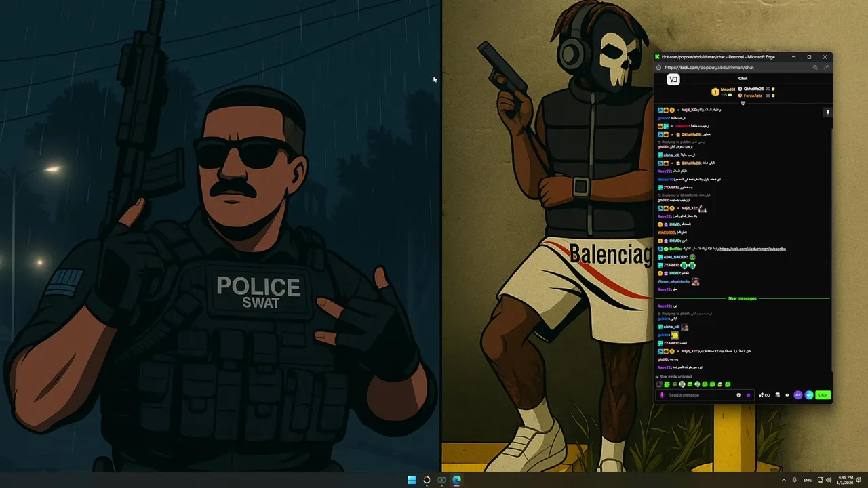Click username Wesan_alqahtaniu in chat
This screenshot has height=488, width=868.
coord(674,281)
